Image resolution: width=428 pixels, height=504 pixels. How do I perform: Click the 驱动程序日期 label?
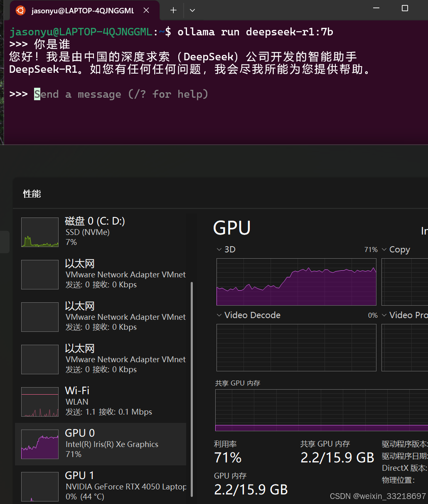click(404, 456)
